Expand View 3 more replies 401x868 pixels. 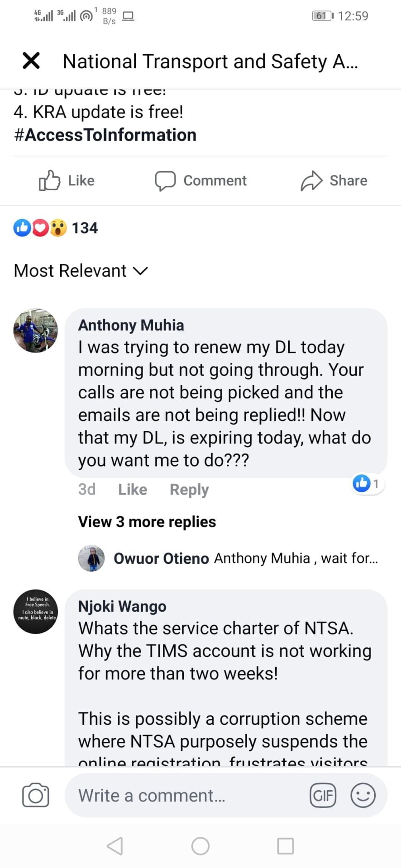point(147,522)
